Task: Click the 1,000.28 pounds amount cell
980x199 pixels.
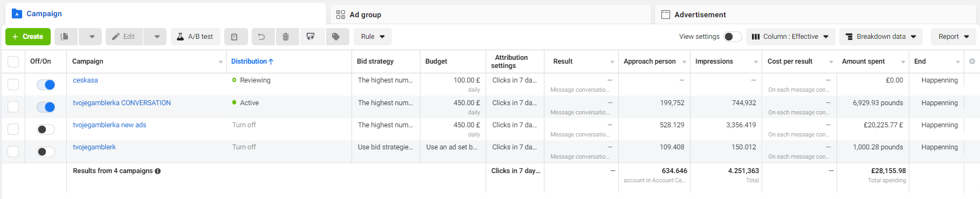Action: point(878,147)
